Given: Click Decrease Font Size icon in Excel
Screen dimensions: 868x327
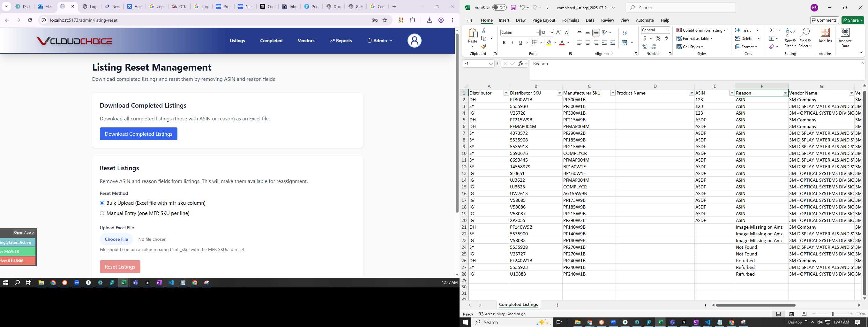Looking at the screenshot, I should point(567,32).
